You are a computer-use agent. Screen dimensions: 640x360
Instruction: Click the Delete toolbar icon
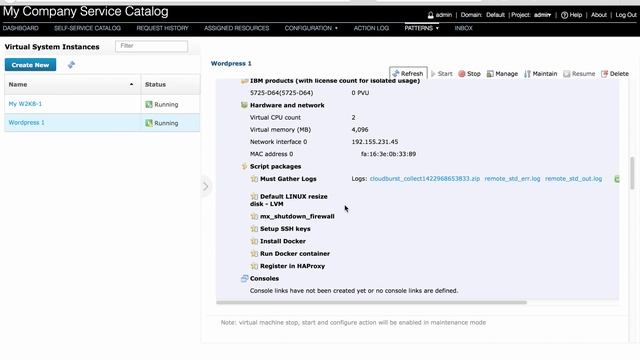click(x=604, y=74)
